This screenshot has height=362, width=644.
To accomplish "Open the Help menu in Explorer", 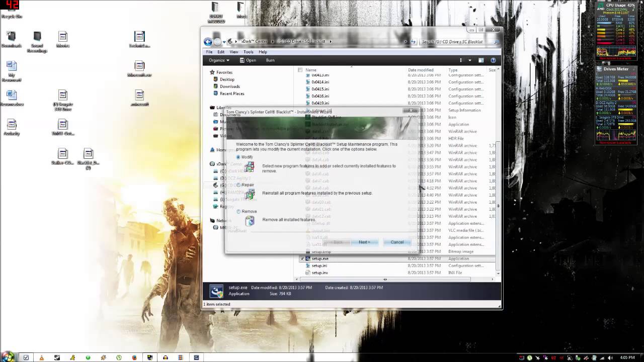I will [263, 52].
